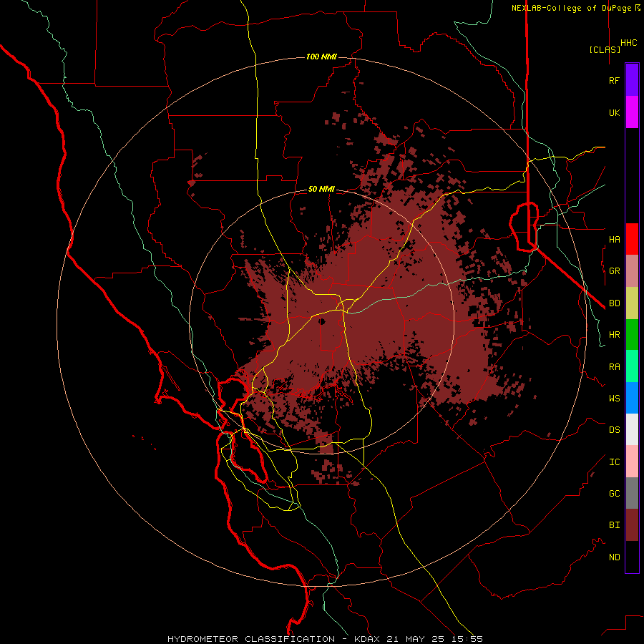Click the BD yellow legend swatch

pos(632,303)
